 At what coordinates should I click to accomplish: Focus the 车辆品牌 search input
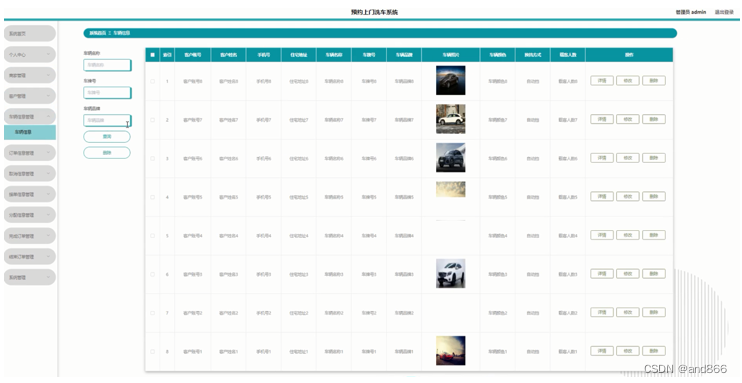point(107,121)
